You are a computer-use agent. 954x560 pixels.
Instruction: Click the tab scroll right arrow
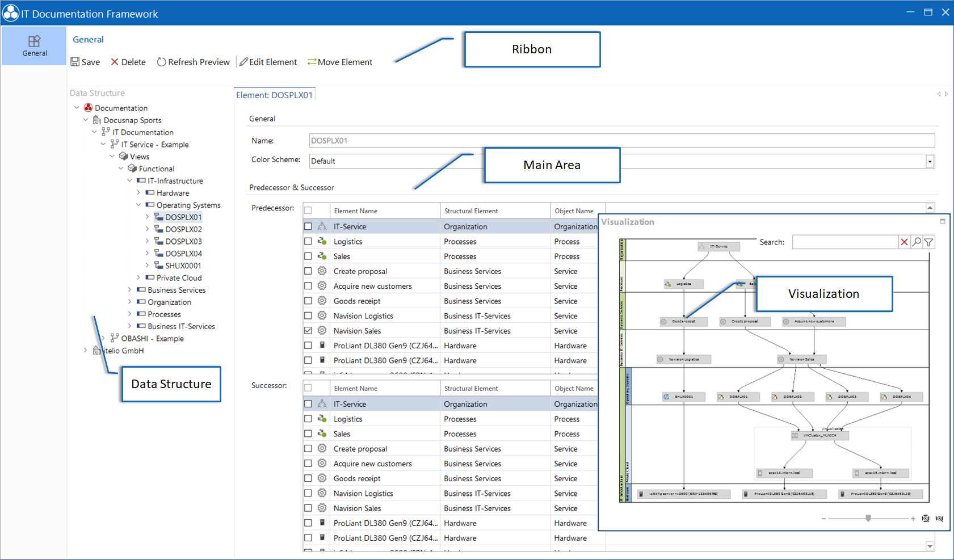point(946,94)
